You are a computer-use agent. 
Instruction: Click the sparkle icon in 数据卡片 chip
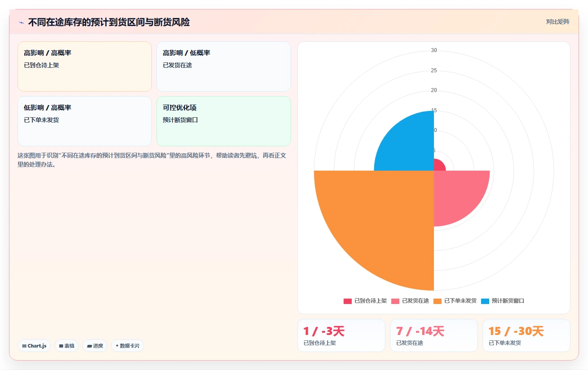117,346
